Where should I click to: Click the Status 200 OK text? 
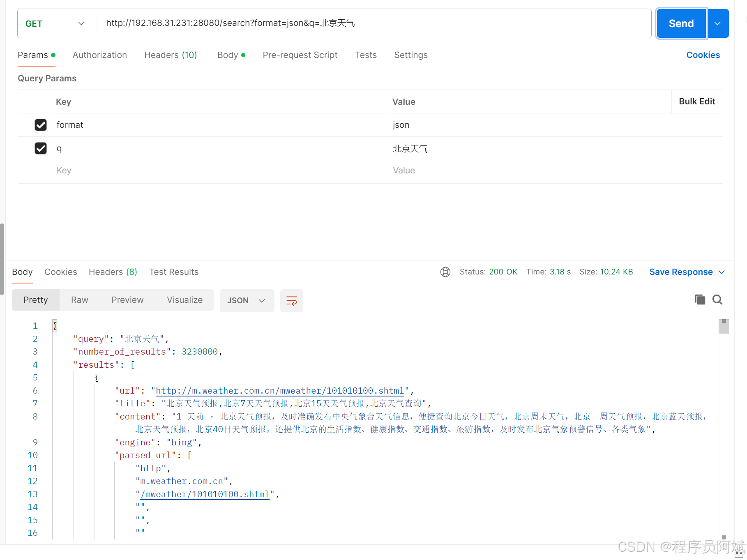(488, 272)
